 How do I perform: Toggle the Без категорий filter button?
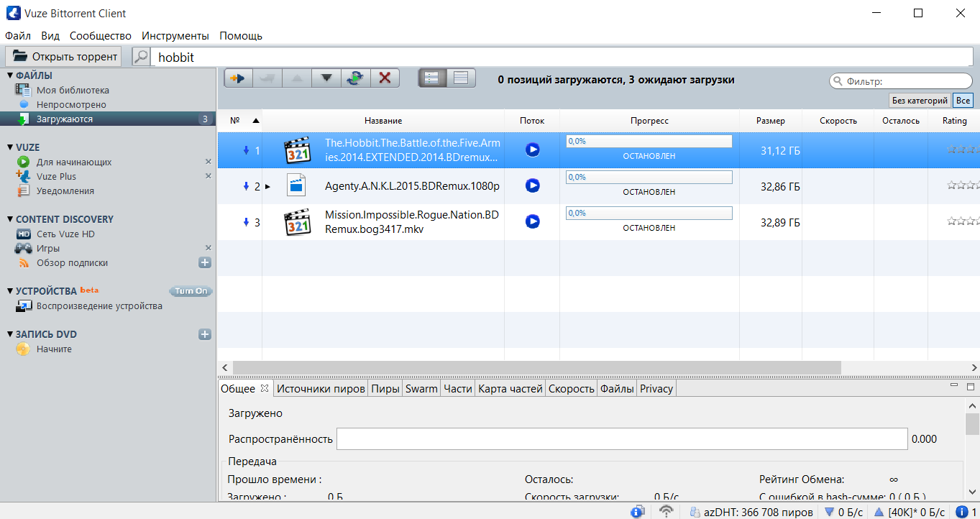[x=920, y=101]
